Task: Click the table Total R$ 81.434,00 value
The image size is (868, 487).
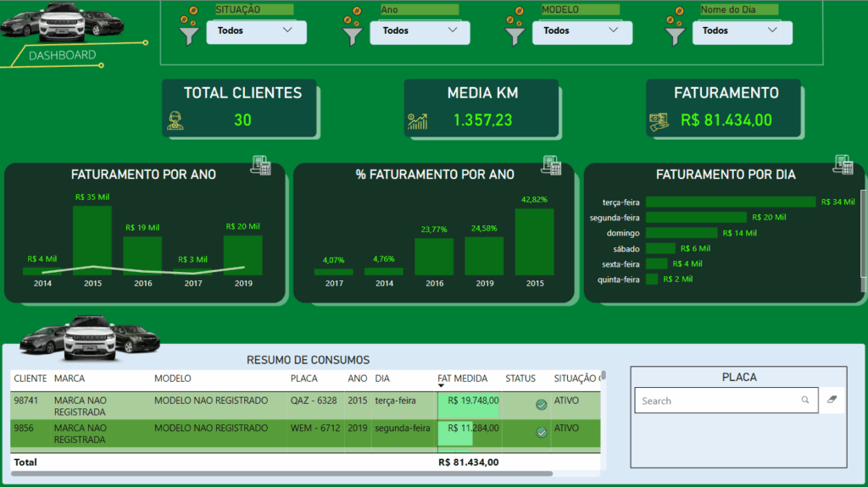Action: point(468,462)
